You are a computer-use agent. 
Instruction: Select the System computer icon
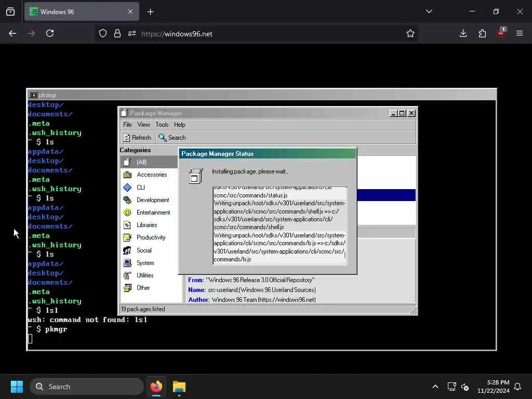point(127,263)
